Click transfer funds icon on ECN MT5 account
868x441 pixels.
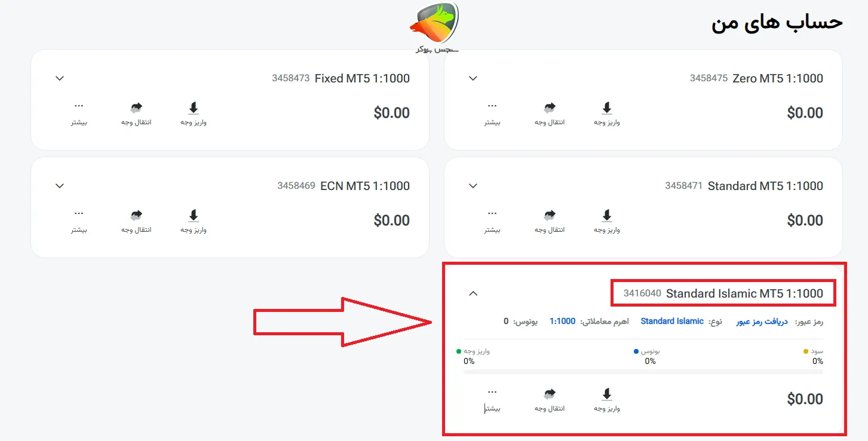136,216
